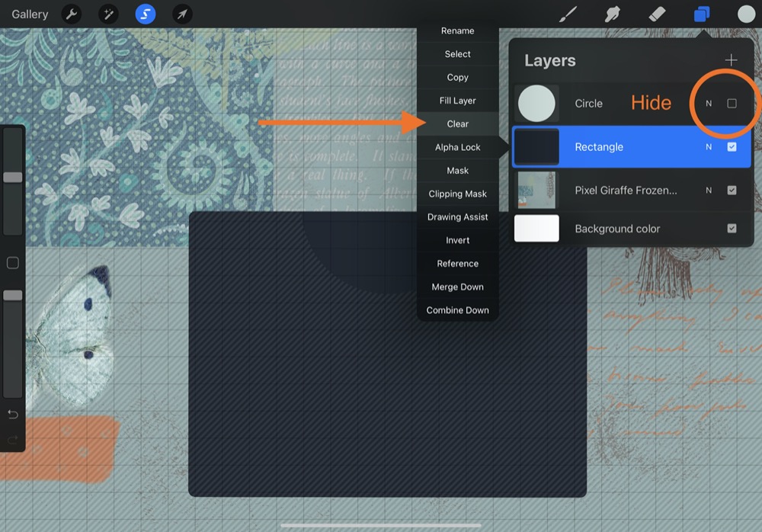Tap the Background color layer label
The width and height of the screenshot is (762, 532).
(x=617, y=229)
